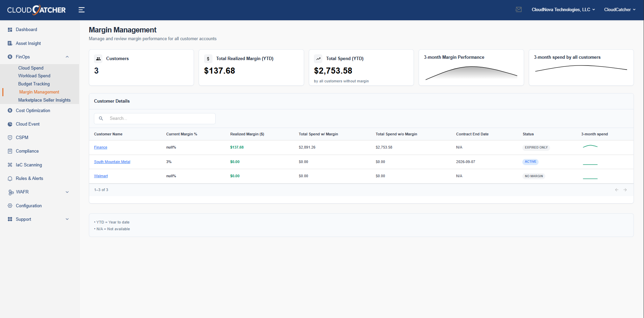Expand the WAFR section
Viewport: 644px width, 318px height.
tap(67, 192)
